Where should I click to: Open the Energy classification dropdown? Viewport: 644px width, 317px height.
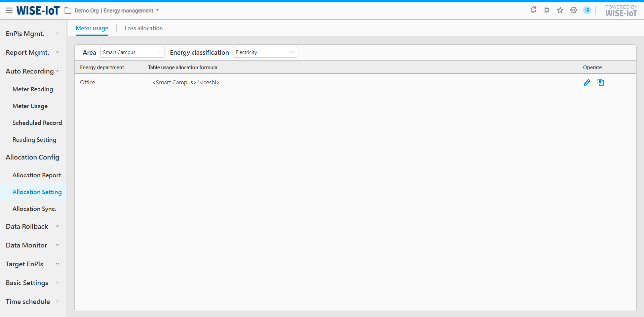265,52
